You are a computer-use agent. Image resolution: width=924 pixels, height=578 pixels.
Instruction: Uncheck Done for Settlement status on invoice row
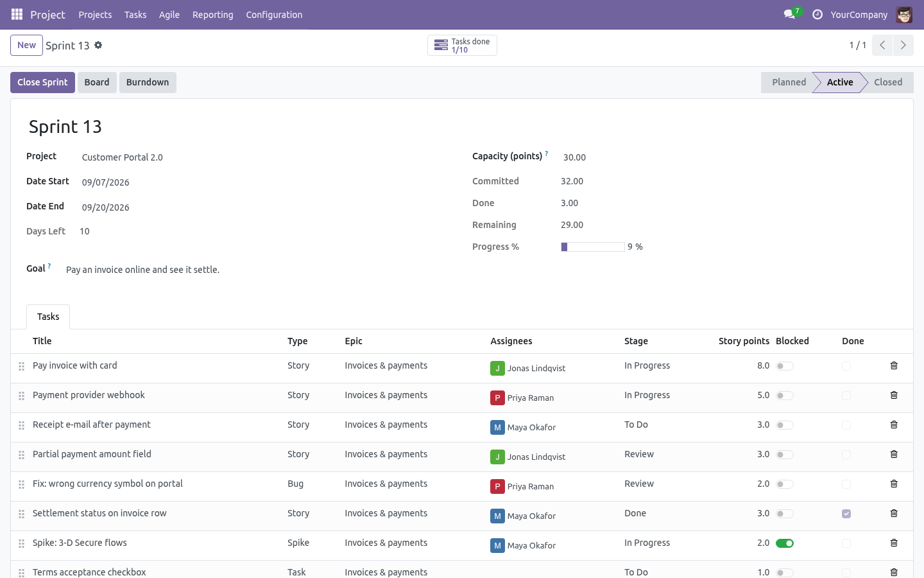pyautogui.click(x=846, y=514)
